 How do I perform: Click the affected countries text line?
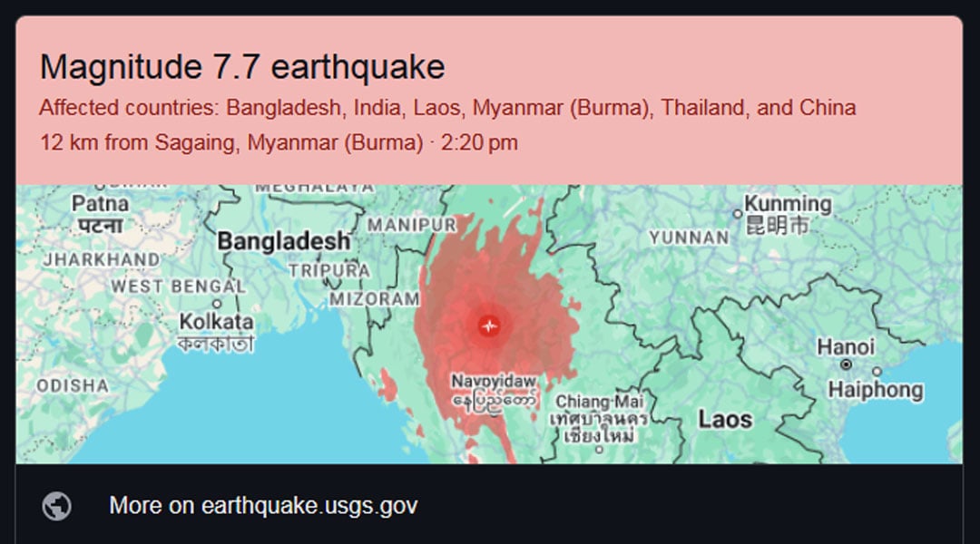[x=447, y=107]
